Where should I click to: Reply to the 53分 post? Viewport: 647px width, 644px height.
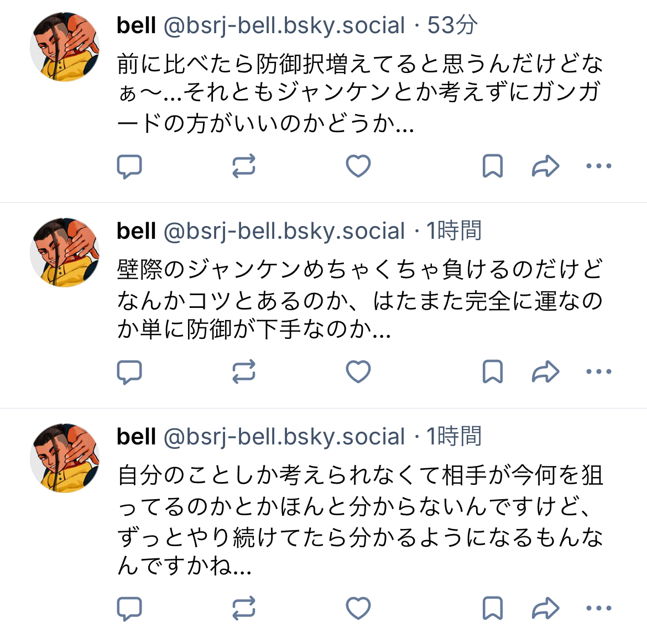pyautogui.click(x=129, y=166)
